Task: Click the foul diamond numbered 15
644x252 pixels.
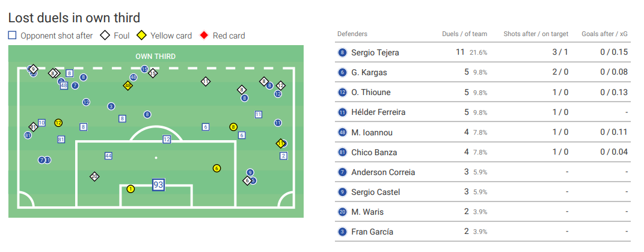Action: coord(153,73)
